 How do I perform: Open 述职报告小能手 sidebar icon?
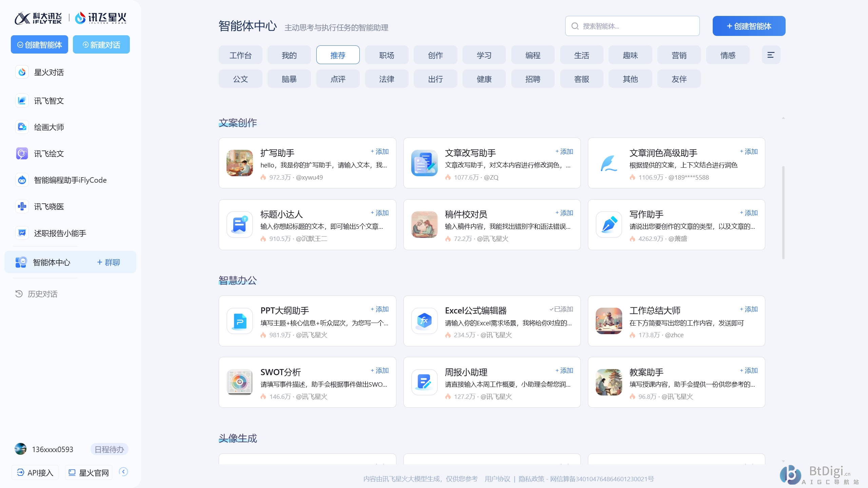click(x=22, y=233)
